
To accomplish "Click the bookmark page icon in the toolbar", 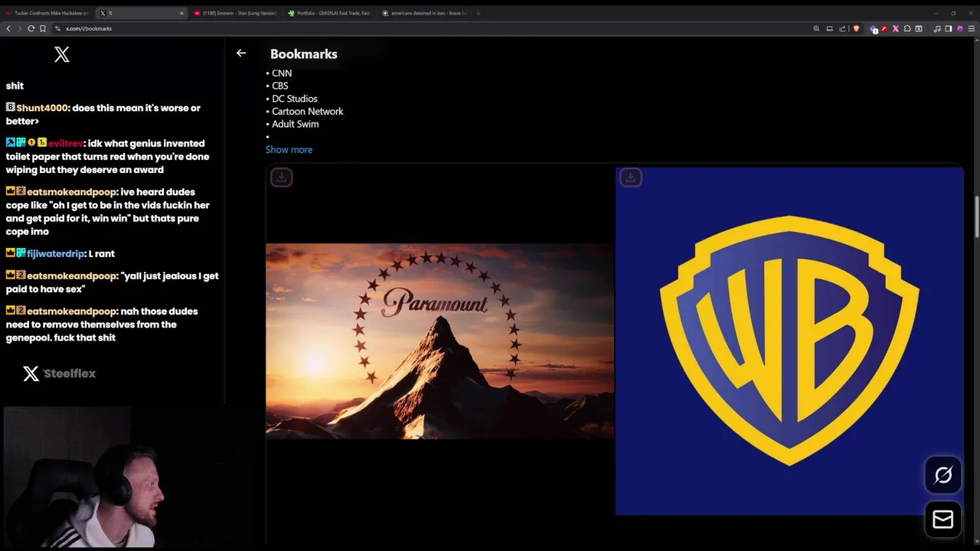I will (43, 28).
